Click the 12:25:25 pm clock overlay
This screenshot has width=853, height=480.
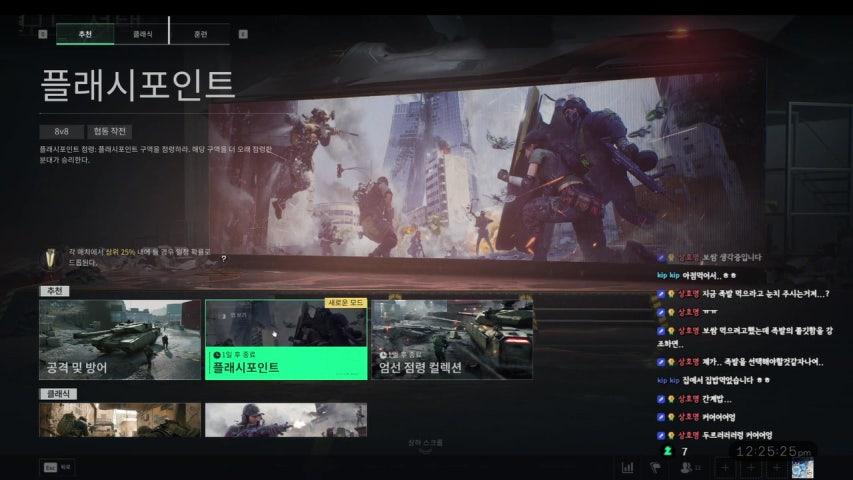(x=773, y=451)
